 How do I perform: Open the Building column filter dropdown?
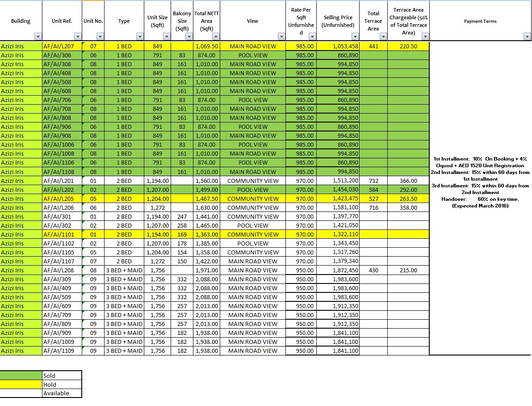38,36
